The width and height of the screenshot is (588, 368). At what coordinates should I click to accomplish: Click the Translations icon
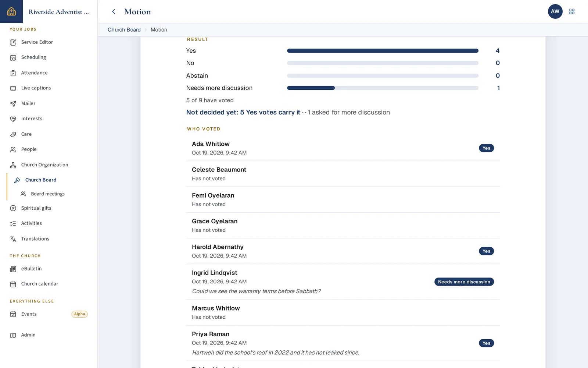click(x=13, y=239)
